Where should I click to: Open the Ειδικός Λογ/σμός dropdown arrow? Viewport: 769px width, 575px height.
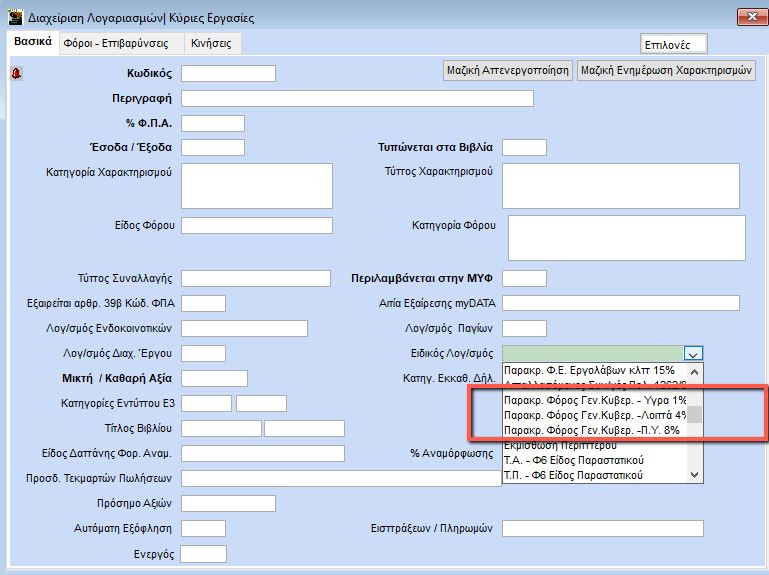coord(695,353)
